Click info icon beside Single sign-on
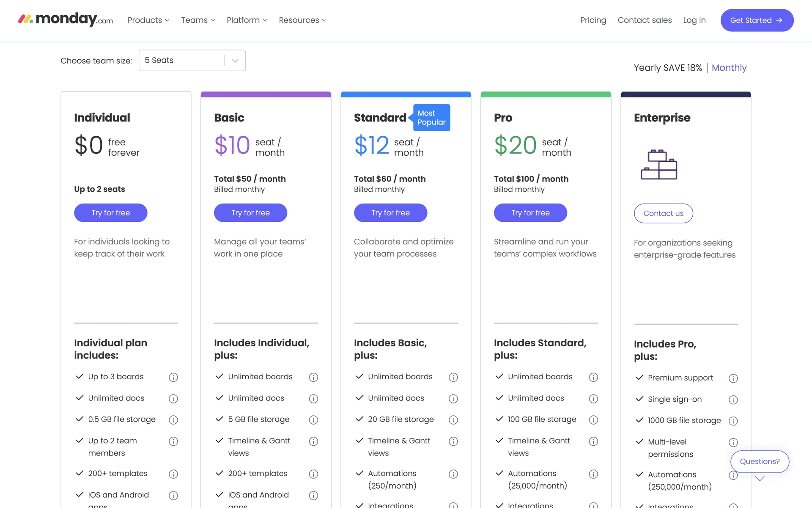The image size is (812, 508). [x=733, y=400]
